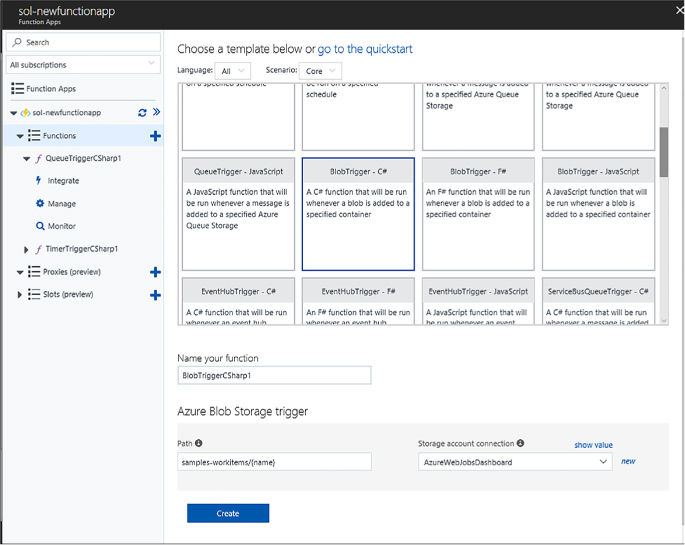Select Integrate under QueueTriggerCSharp1

[x=63, y=181]
